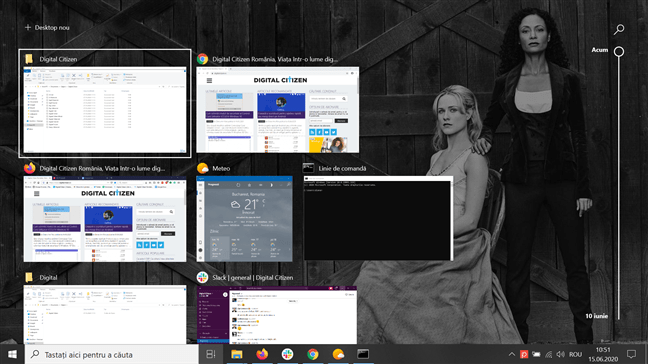Switch to Slack general Digital Citizen window
This screenshot has height=364, width=648.
pos(276,315)
